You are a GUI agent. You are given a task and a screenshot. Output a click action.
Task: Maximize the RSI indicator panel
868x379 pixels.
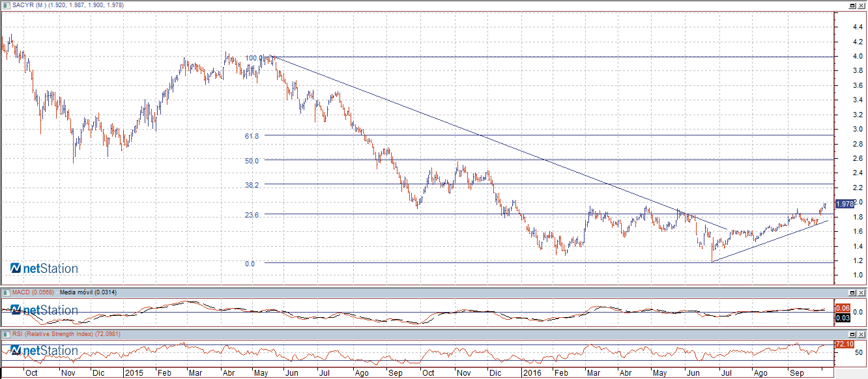(852, 334)
